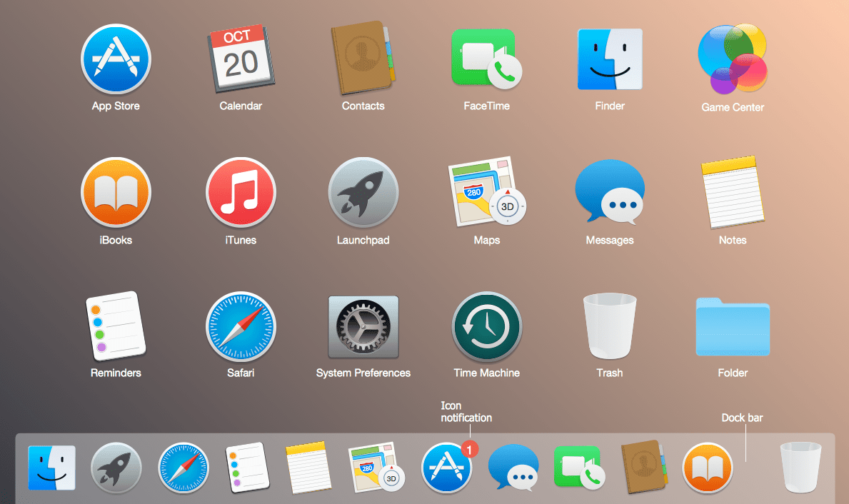Open the Reminders list

point(116,326)
